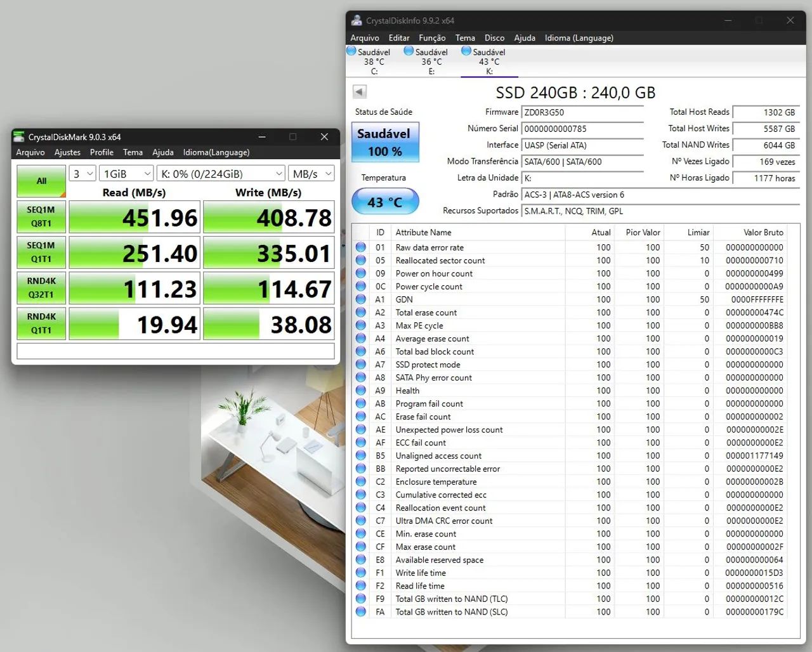Open Idioma (Language) menu in CrystalDiskInfo
Viewport: 812px width, 652px height.
click(x=579, y=38)
